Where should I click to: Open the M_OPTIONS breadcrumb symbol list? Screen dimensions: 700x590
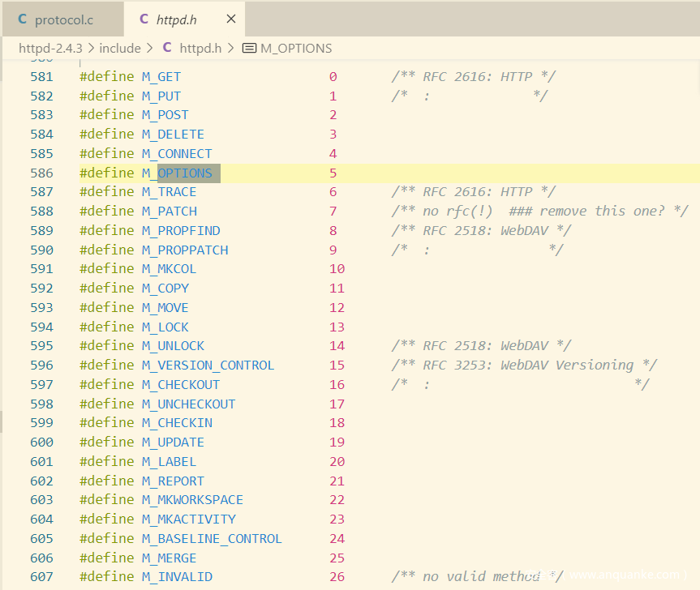(x=296, y=49)
